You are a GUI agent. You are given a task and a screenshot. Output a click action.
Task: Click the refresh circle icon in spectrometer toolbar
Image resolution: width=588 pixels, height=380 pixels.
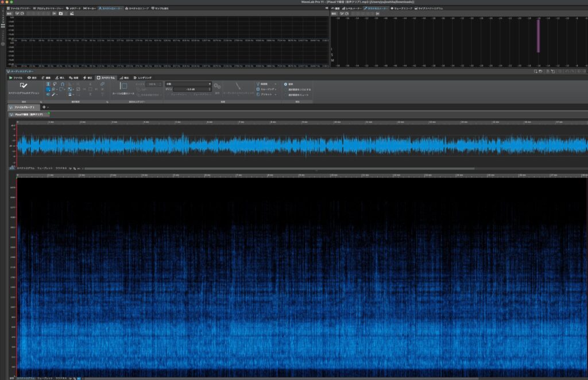[22, 14]
